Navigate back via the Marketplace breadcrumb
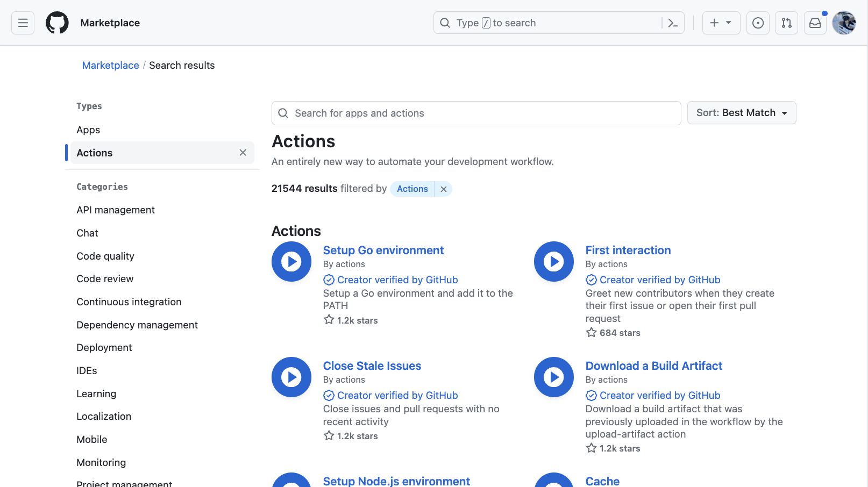This screenshot has height=487, width=868. [x=110, y=65]
